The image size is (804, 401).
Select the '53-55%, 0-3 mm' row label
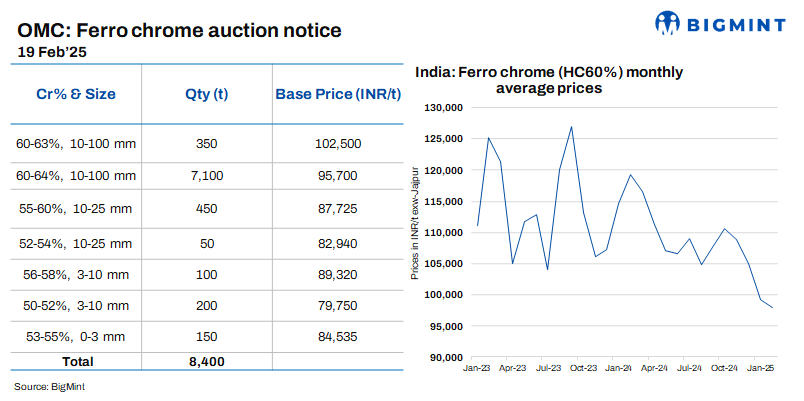click(x=75, y=336)
